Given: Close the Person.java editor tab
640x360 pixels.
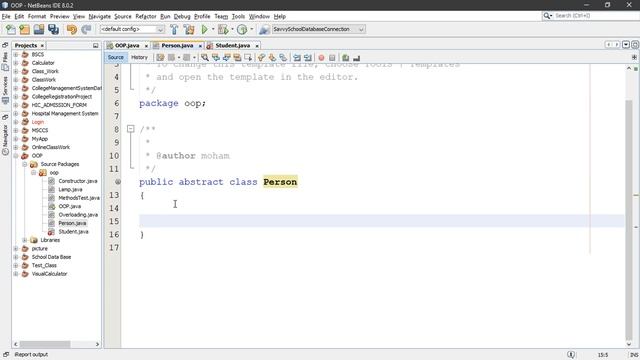Looking at the screenshot, I should pos(200,46).
